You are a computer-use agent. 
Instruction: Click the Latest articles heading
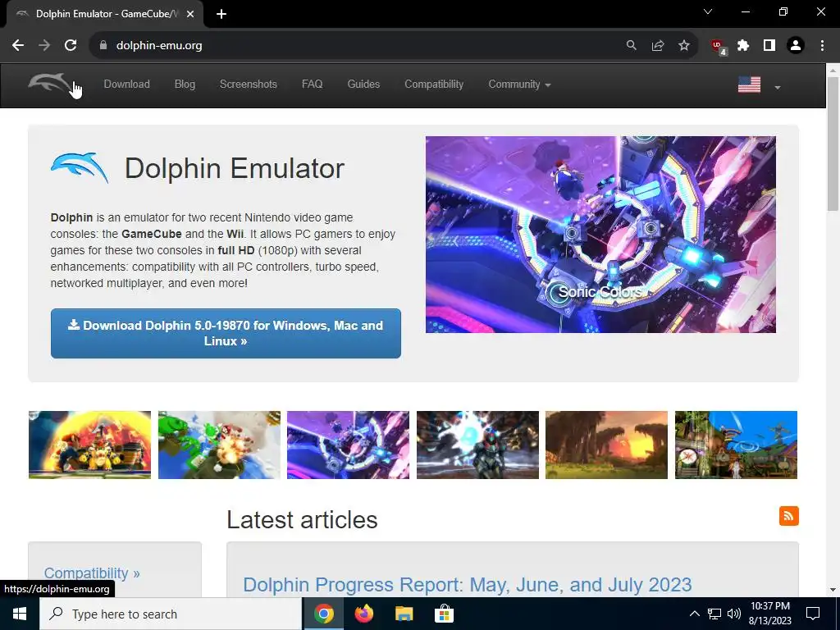(x=302, y=519)
